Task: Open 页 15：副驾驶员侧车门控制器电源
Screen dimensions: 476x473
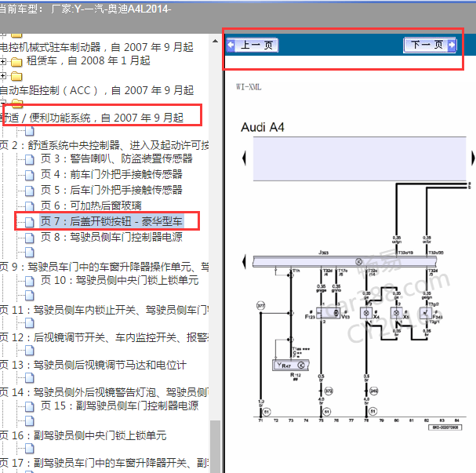Action: (120, 406)
